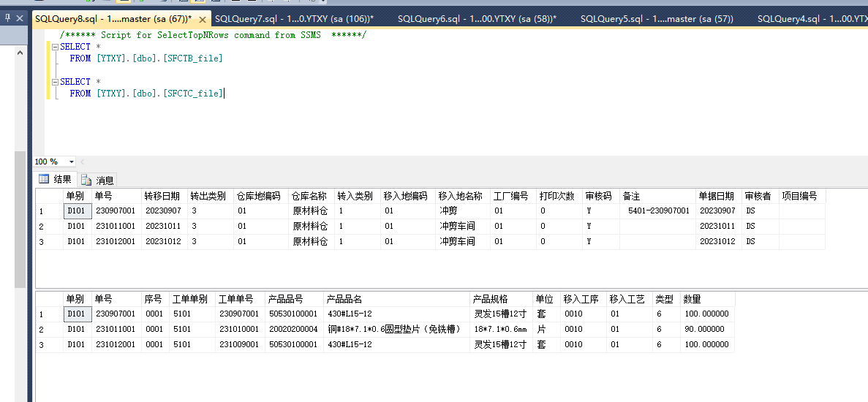The height and width of the screenshot is (402, 868).
Task: Close the left docked panel
Action: (20, 18)
